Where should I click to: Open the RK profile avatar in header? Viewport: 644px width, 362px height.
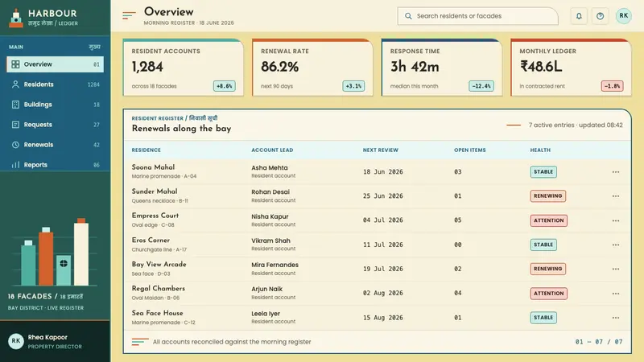[x=623, y=15]
